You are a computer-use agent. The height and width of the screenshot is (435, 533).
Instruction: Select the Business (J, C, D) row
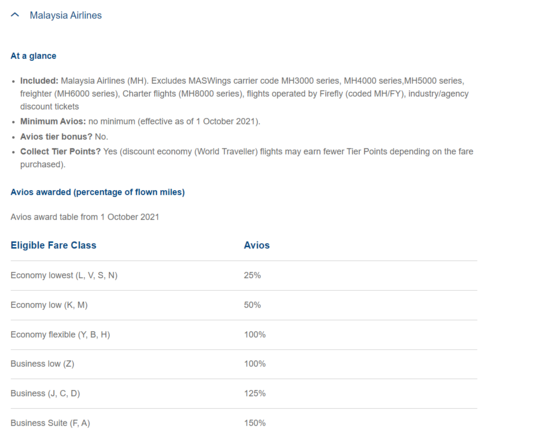pyautogui.click(x=244, y=394)
